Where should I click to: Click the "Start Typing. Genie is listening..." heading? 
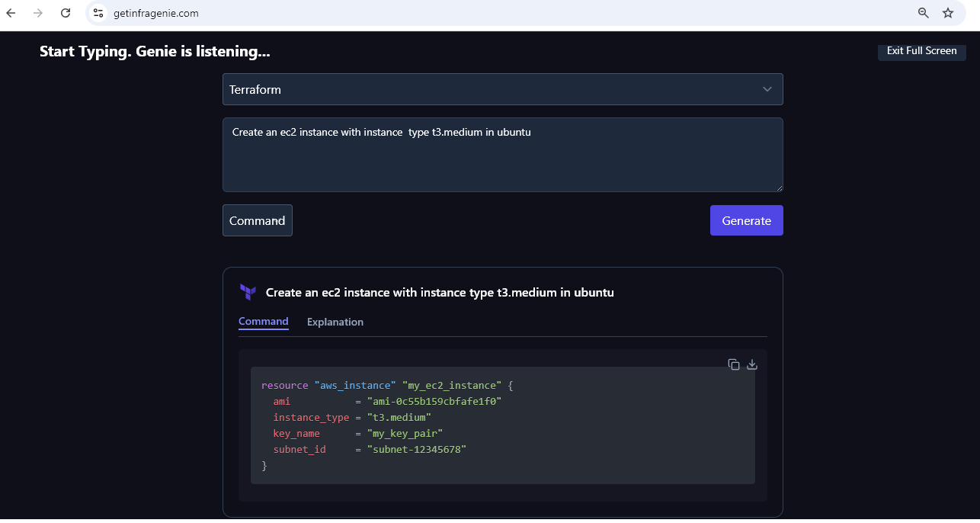[x=155, y=51]
